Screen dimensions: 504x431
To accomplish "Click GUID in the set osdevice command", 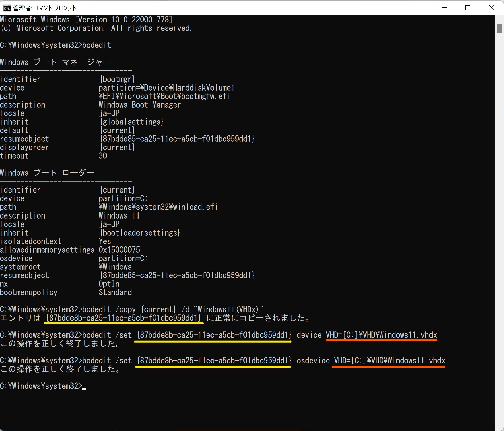I will pos(214,361).
